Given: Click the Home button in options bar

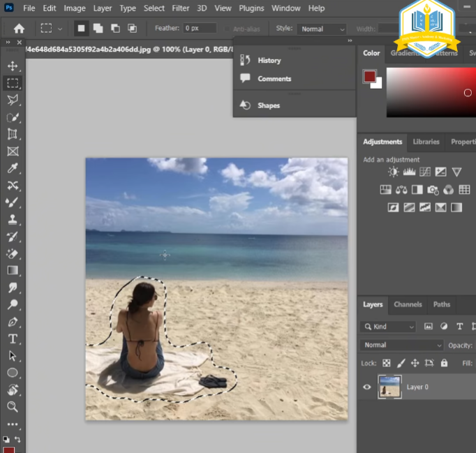Looking at the screenshot, I should 19,29.
